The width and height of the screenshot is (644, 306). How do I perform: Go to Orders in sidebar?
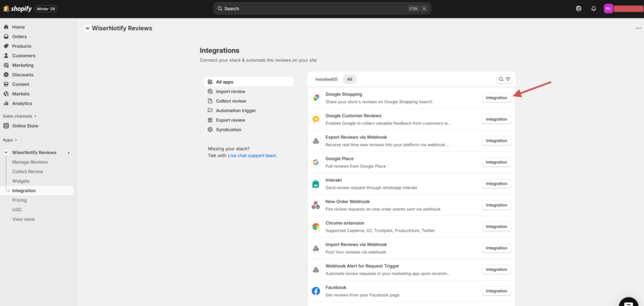[19, 37]
